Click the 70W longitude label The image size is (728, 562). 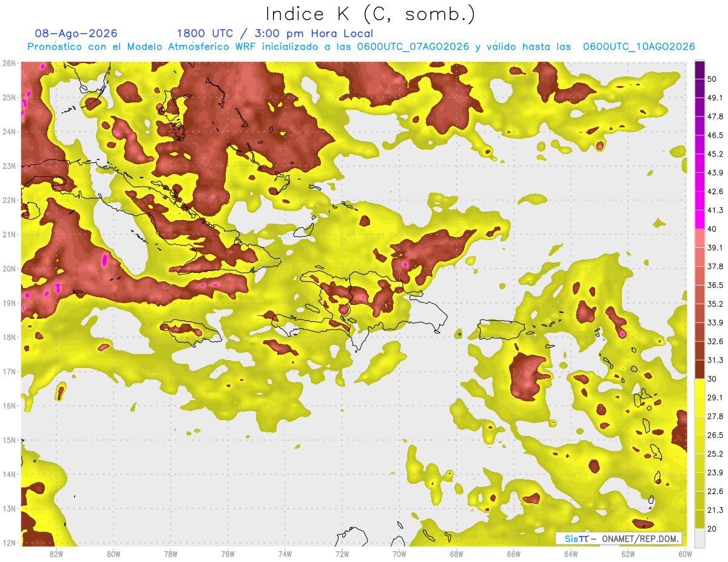pos(399,554)
